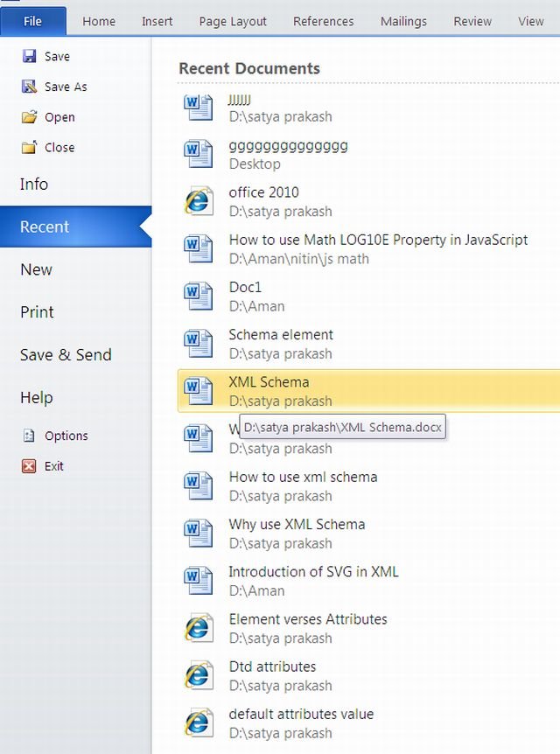Click Word icon beside Why use XML Schema

(199, 534)
